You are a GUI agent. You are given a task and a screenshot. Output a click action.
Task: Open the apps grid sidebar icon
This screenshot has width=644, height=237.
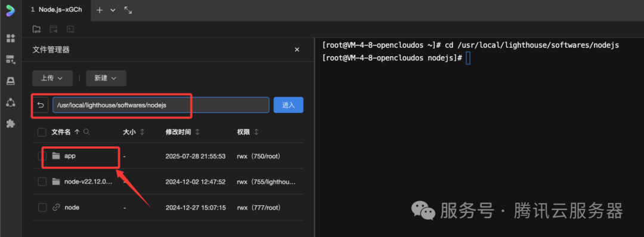click(x=11, y=39)
